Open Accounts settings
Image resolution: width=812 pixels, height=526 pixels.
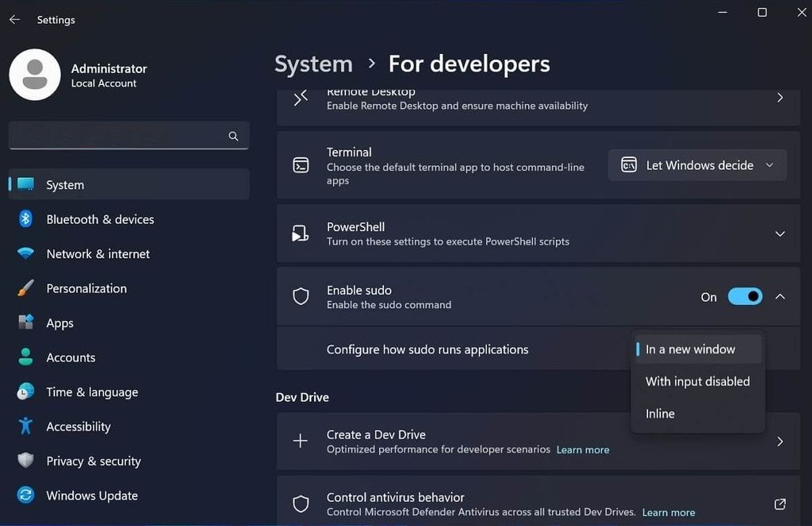[x=129, y=357]
